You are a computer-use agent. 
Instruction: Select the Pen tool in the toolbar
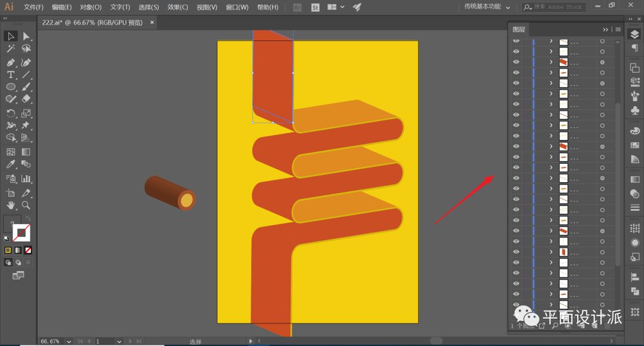(x=11, y=62)
